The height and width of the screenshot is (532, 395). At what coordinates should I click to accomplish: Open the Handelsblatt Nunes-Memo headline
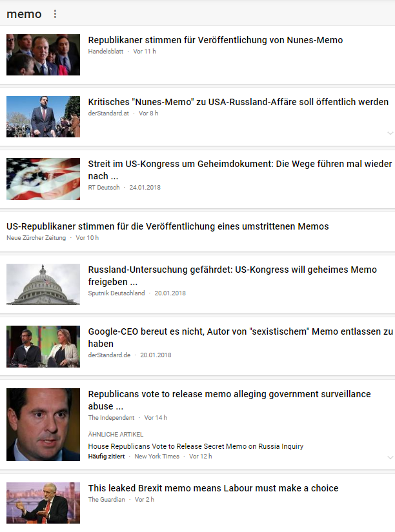coord(216,40)
